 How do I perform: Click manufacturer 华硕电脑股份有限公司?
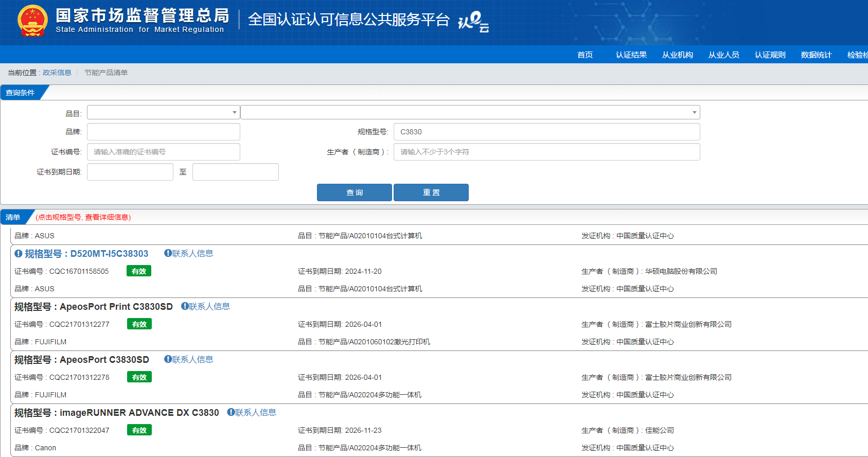coord(681,271)
